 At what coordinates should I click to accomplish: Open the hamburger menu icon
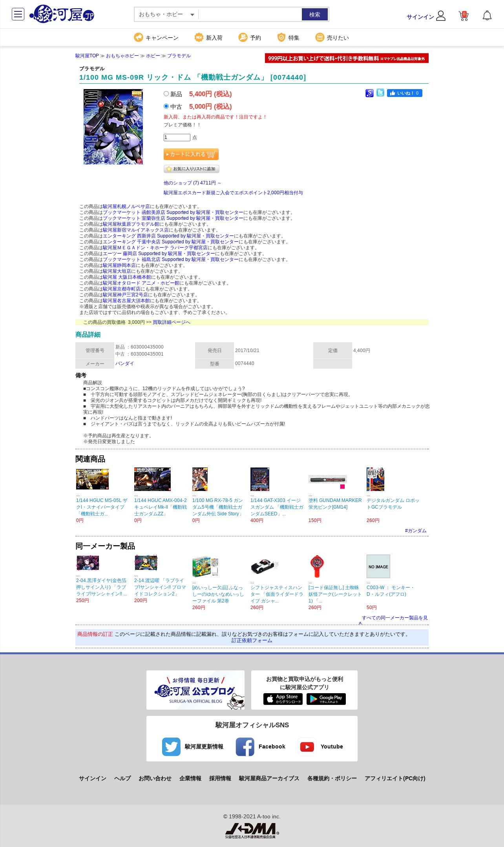tap(18, 14)
